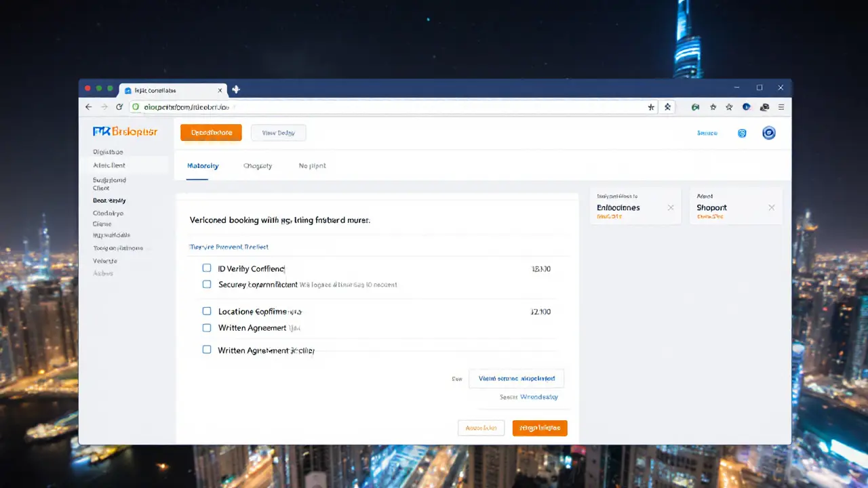Open the browser hamburger menu icon

pyautogui.click(x=781, y=107)
